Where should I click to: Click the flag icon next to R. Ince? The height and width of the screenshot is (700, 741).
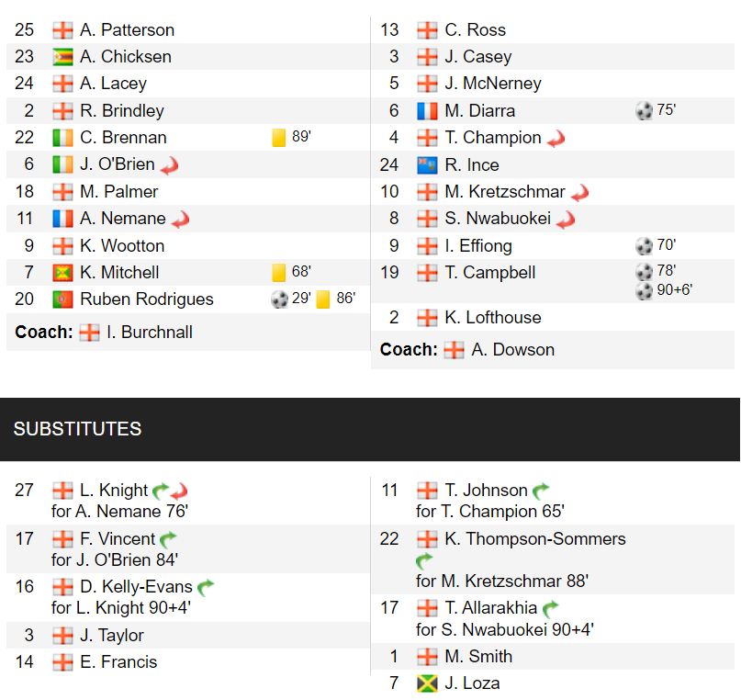427,165
